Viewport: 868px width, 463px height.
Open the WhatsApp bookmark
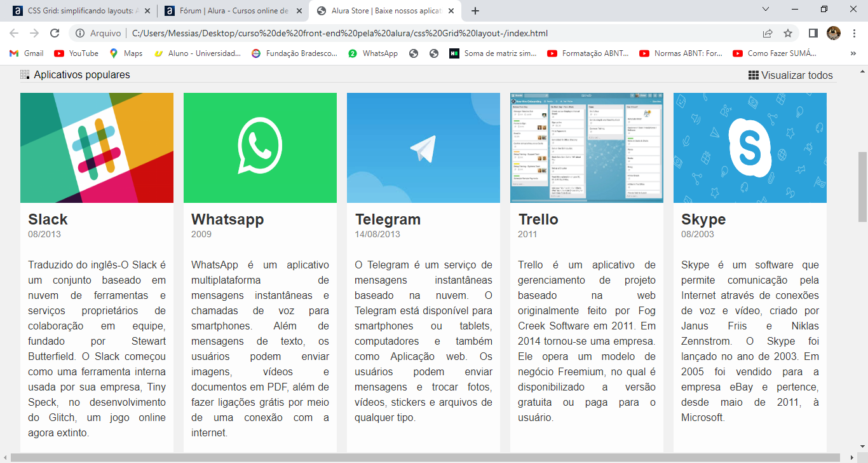coord(373,53)
